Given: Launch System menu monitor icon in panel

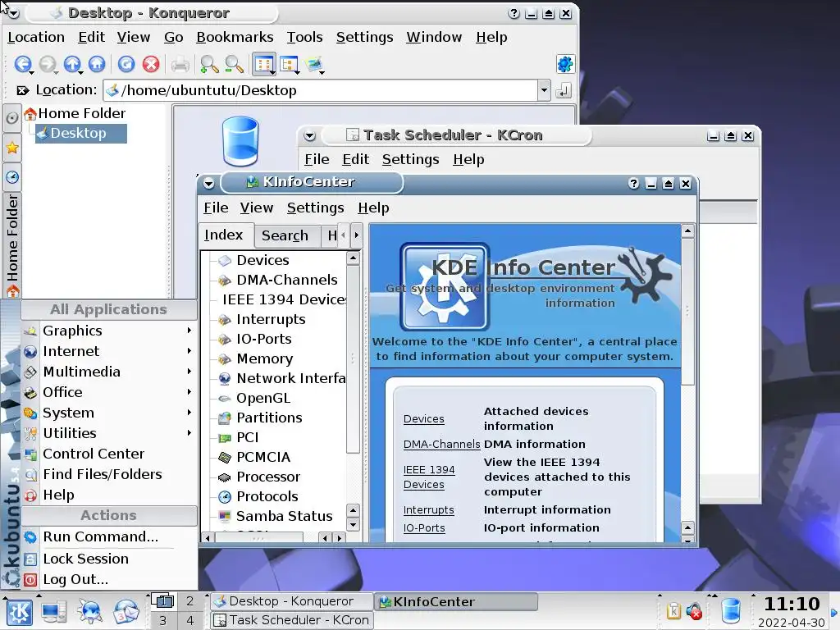Looking at the screenshot, I should [53, 612].
